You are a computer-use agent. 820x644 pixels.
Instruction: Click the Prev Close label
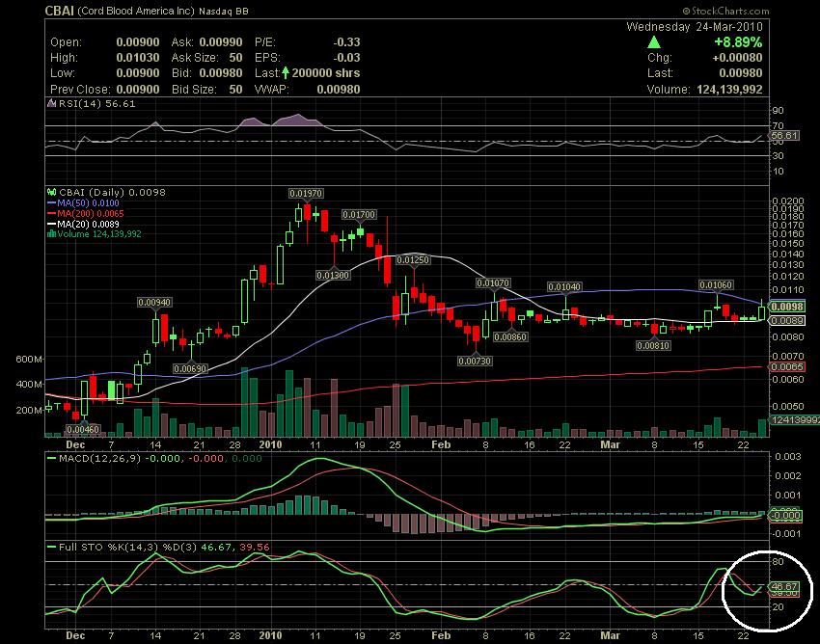point(80,90)
